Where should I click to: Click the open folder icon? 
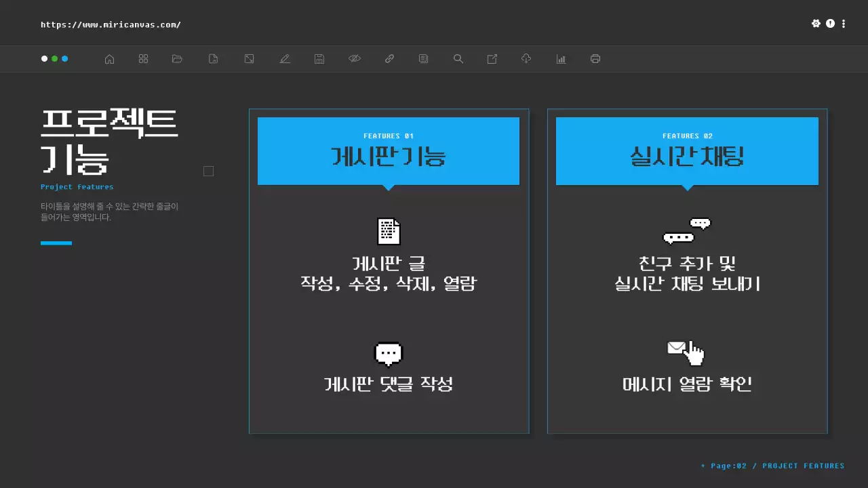[x=177, y=59]
